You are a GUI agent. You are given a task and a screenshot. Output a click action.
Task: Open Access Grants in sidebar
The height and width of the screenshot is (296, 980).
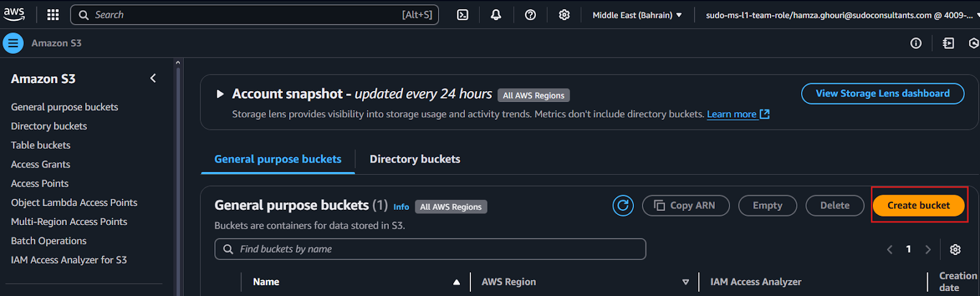coord(40,165)
